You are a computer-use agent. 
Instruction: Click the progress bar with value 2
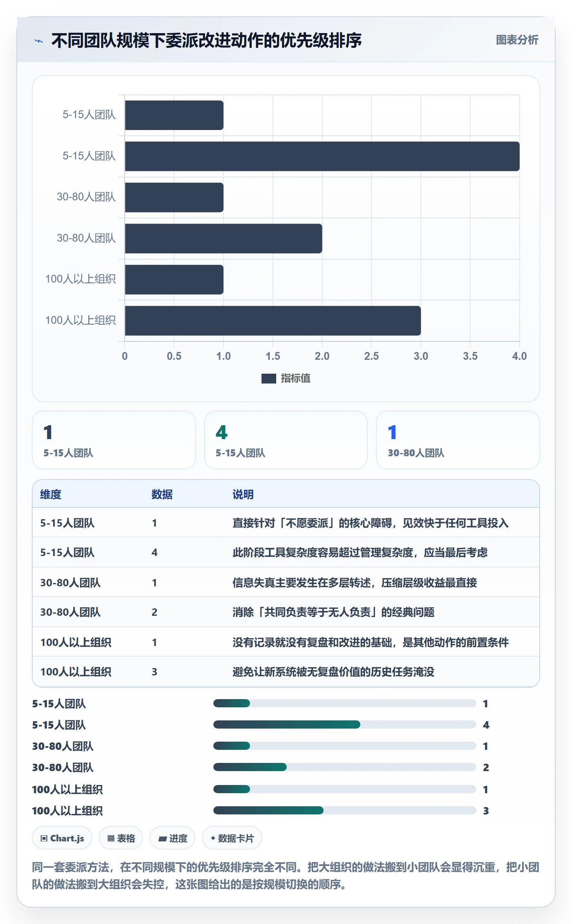(x=344, y=767)
